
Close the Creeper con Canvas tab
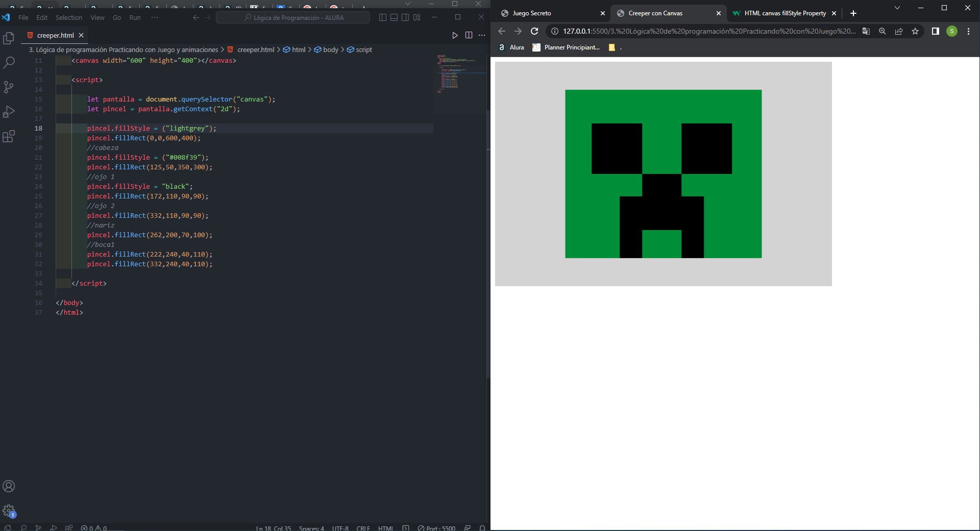[x=719, y=13]
